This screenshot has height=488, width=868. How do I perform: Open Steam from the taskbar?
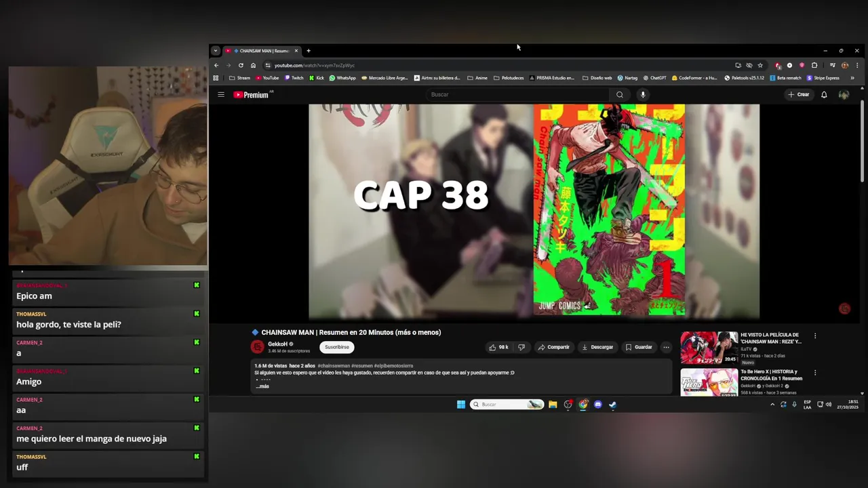[x=612, y=405]
